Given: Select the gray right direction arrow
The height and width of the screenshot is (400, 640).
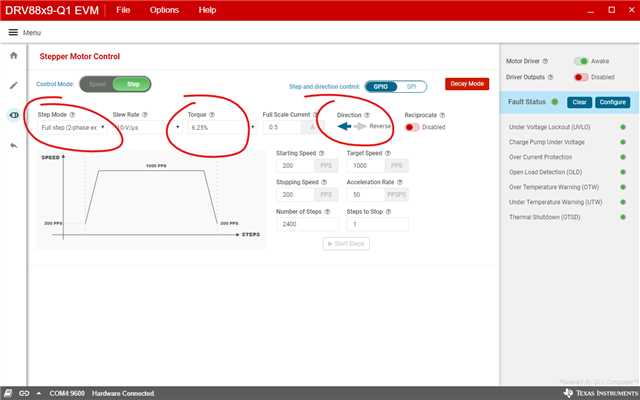Looking at the screenshot, I should click(x=360, y=127).
